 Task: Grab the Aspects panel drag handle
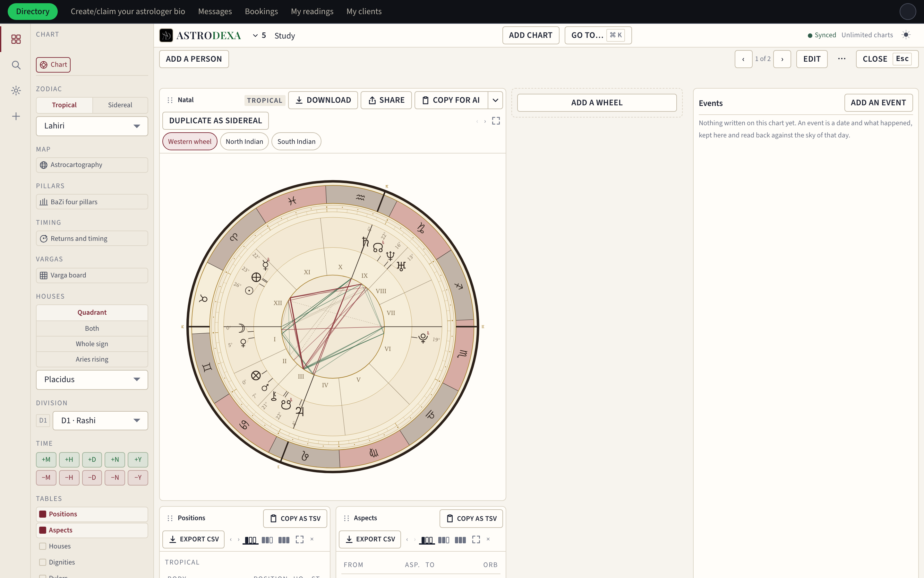346,518
